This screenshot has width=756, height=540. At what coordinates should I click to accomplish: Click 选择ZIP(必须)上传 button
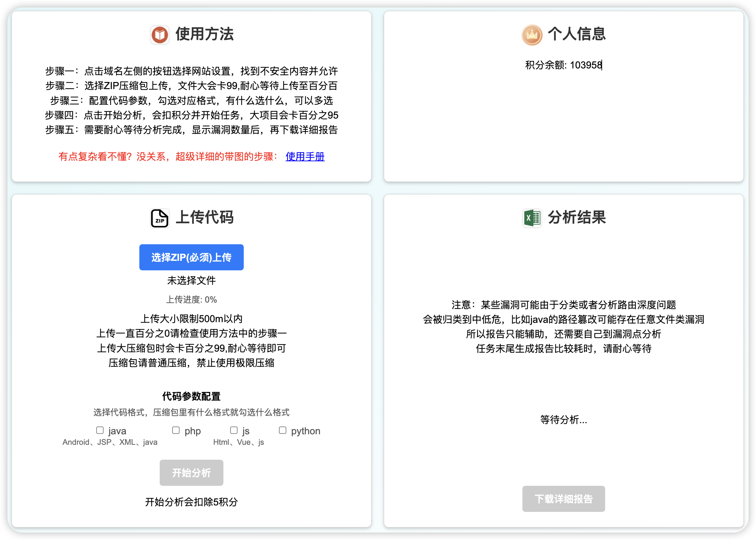[x=191, y=257]
